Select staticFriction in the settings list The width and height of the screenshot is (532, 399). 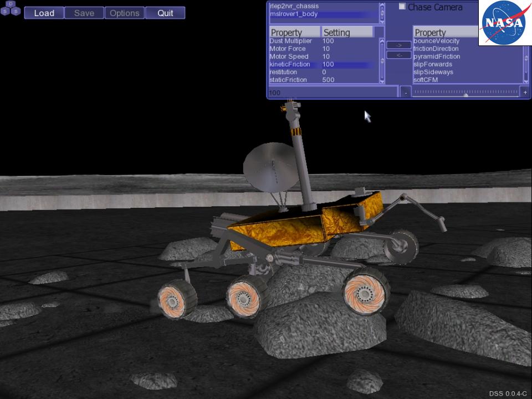(x=288, y=80)
